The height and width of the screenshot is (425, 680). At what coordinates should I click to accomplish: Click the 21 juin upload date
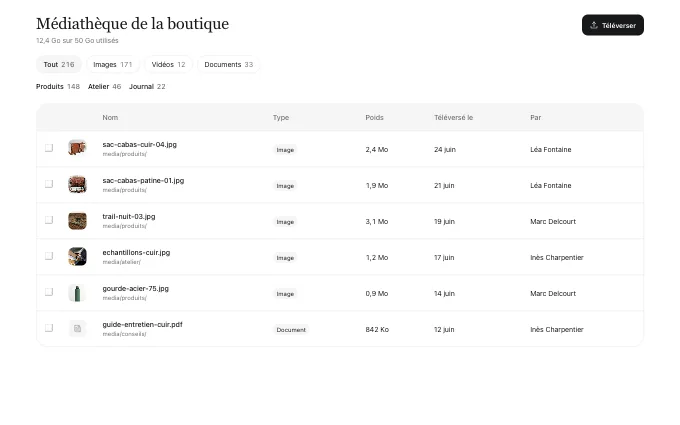point(445,186)
